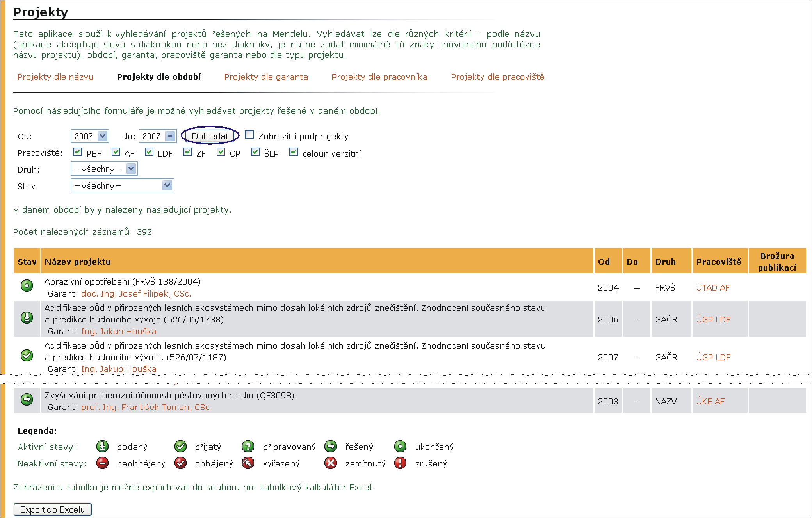The height and width of the screenshot is (518, 812).
Task: Click the Dohledat search button
Action: [x=210, y=136]
